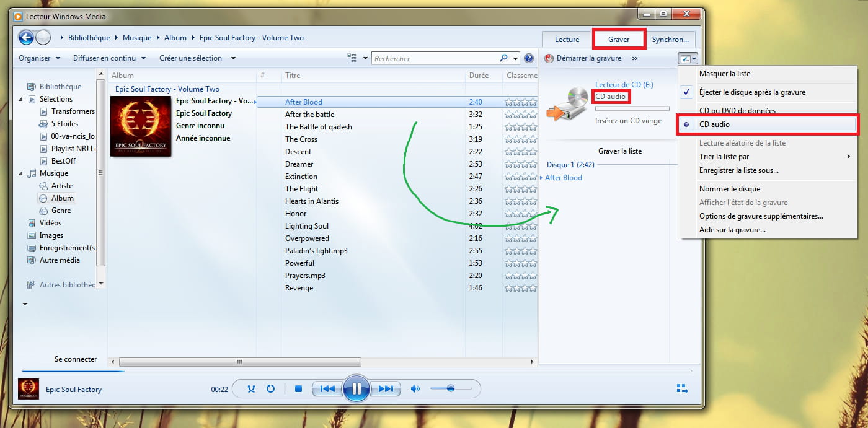
Task: Pause the current song
Action: [356, 389]
